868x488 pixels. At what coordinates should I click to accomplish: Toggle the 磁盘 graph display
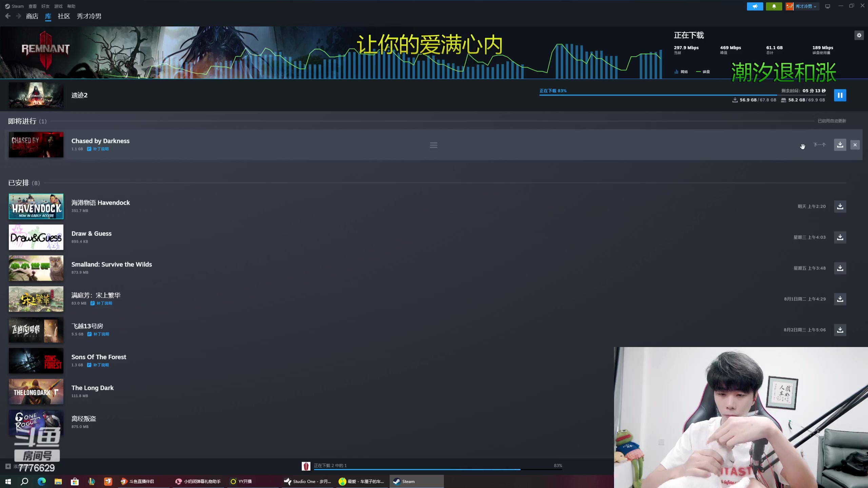tap(703, 72)
